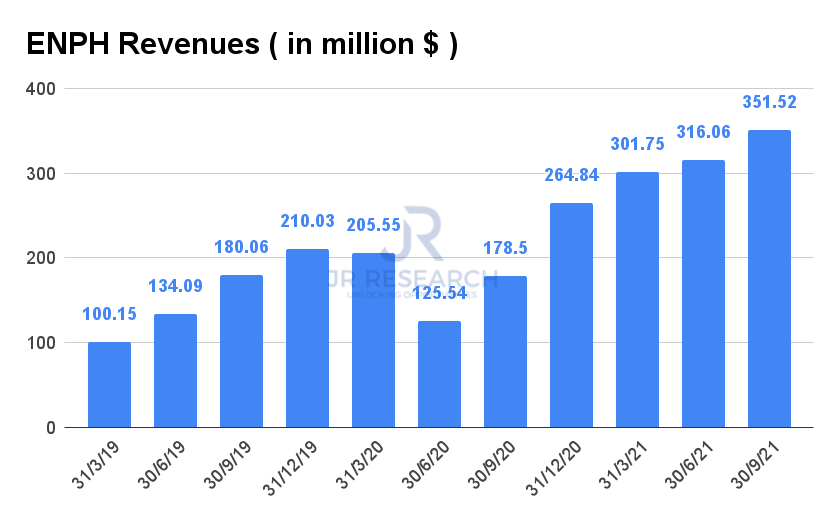Click the data label 100.15
The image size is (839, 519).
point(109,314)
